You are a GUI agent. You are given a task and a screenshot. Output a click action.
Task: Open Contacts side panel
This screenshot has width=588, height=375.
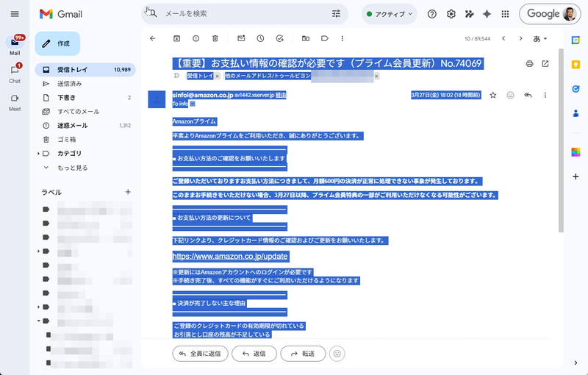[x=576, y=113]
